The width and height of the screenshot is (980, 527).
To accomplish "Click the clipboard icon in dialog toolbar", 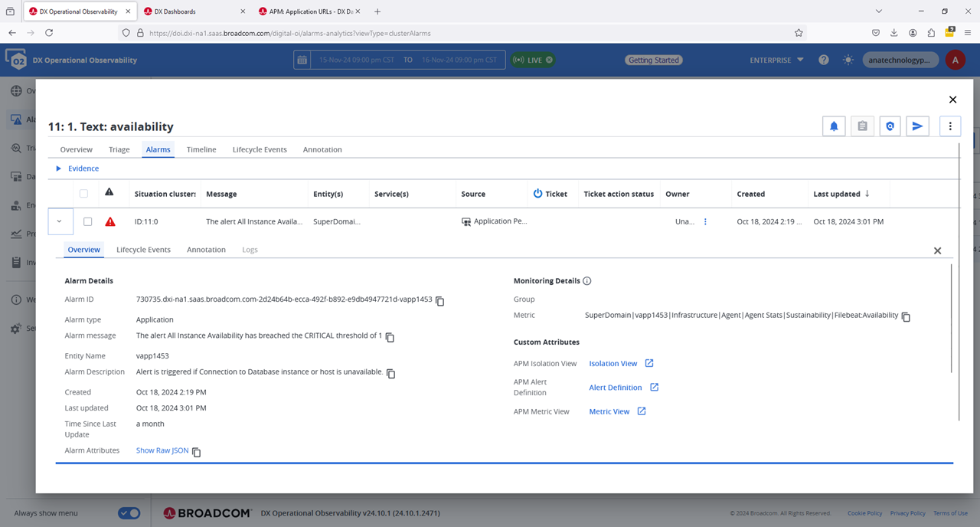I will (x=862, y=126).
